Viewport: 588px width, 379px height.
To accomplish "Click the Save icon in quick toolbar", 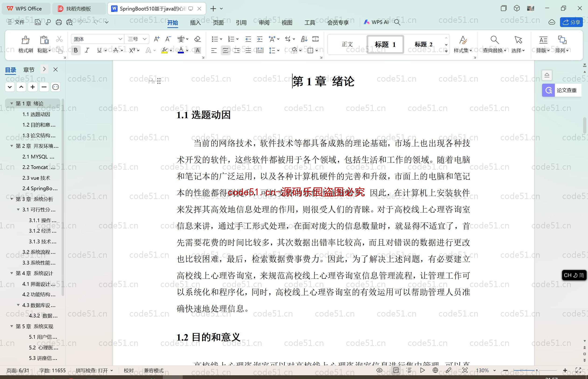I will (x=37, y=22).
